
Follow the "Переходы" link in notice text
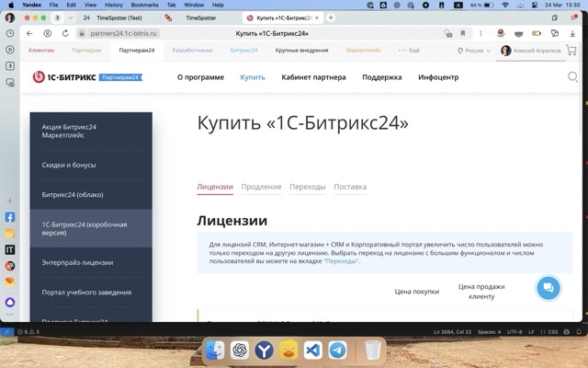[341, 261]
